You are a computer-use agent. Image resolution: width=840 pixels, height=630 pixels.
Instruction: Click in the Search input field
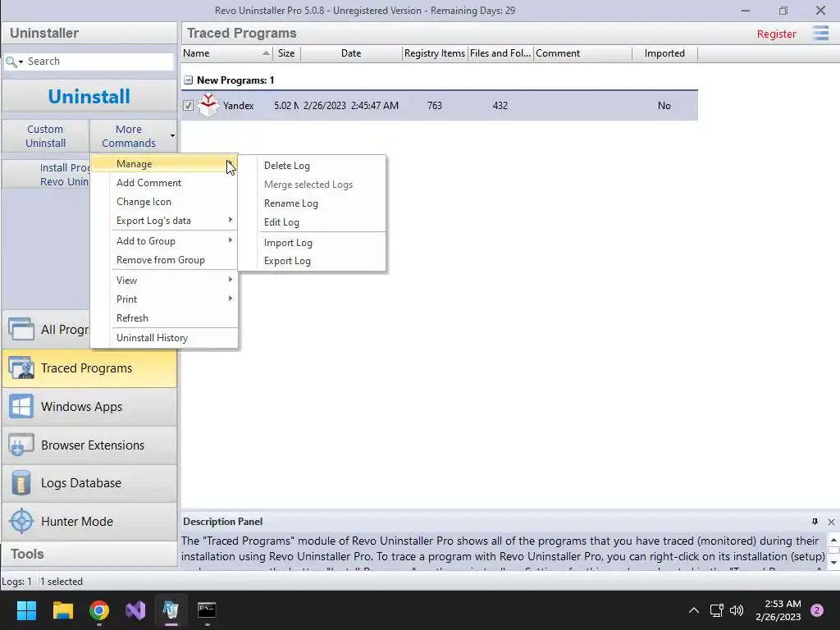point(99,62)
